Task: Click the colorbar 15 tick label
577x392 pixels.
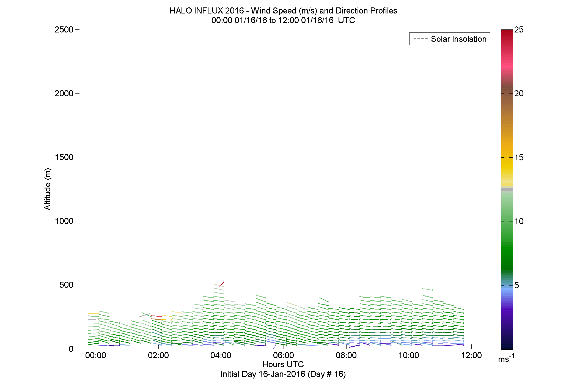Action: (x=519, y=158)
